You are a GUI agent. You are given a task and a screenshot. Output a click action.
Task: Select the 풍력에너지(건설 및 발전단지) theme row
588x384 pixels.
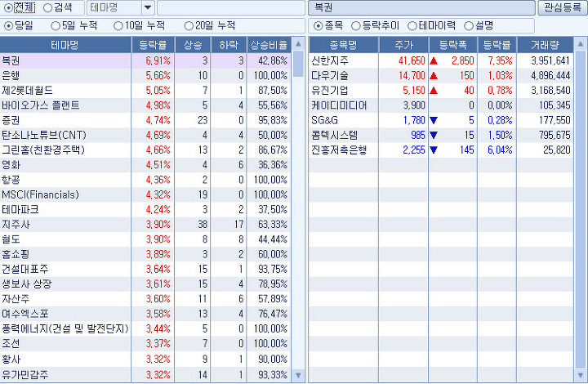pyautogui.click(x=145, y=329)
